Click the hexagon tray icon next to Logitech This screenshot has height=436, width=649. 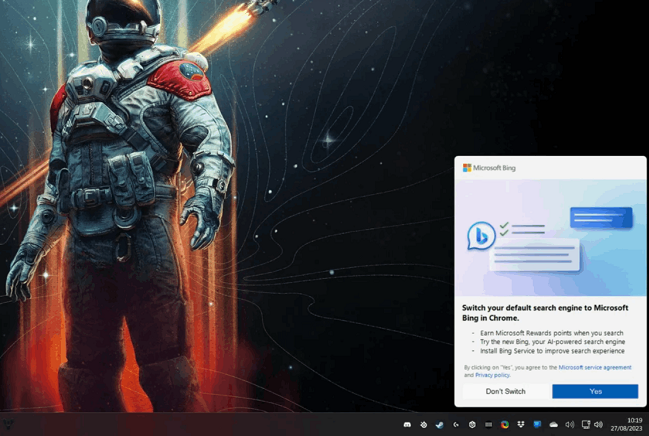tap(472, 424)
